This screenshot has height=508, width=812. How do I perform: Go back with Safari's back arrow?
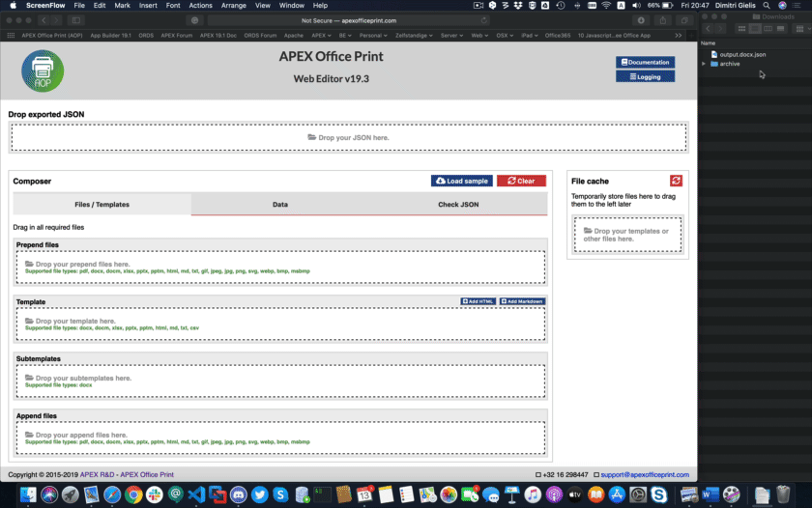(43, 20)
